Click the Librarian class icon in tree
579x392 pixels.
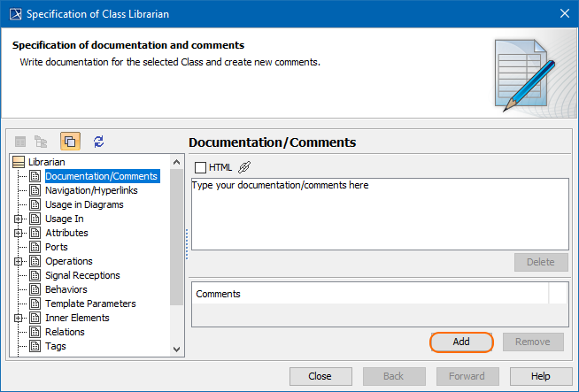click(19, 162)
